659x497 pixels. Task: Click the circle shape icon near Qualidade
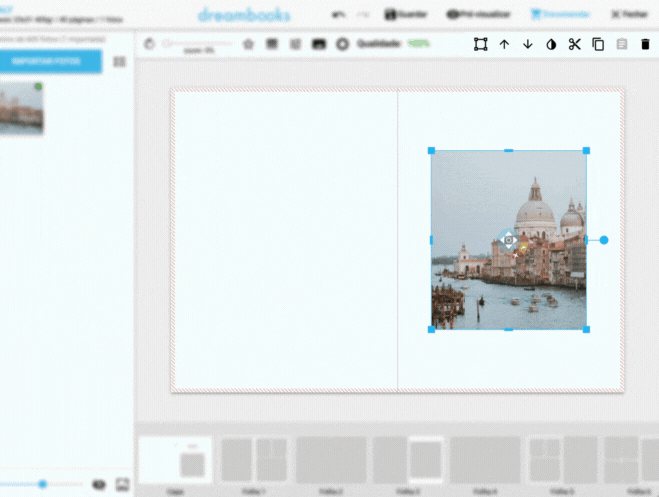tap(342, 44)
